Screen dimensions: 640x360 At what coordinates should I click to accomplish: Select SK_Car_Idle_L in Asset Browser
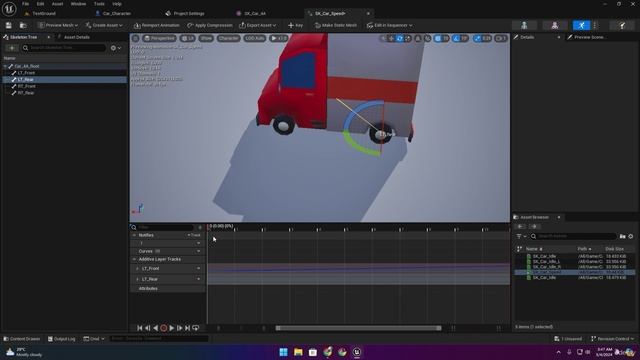546,262
